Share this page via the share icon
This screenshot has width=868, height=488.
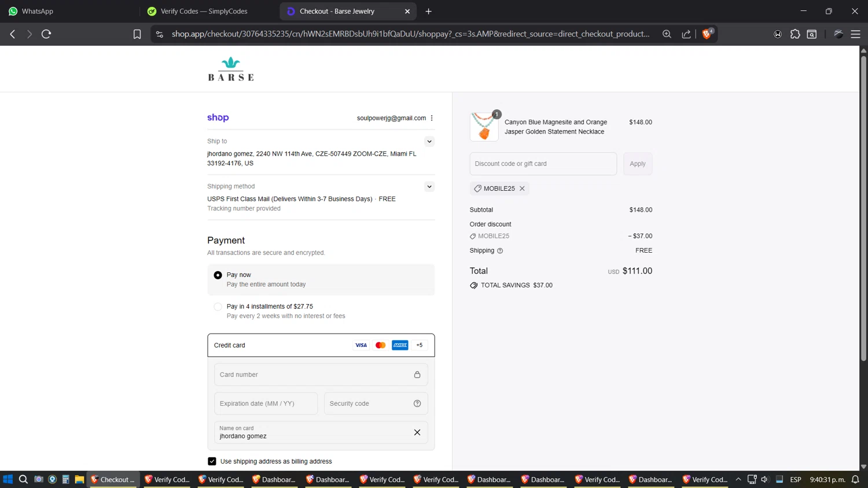tap(686, 34)
